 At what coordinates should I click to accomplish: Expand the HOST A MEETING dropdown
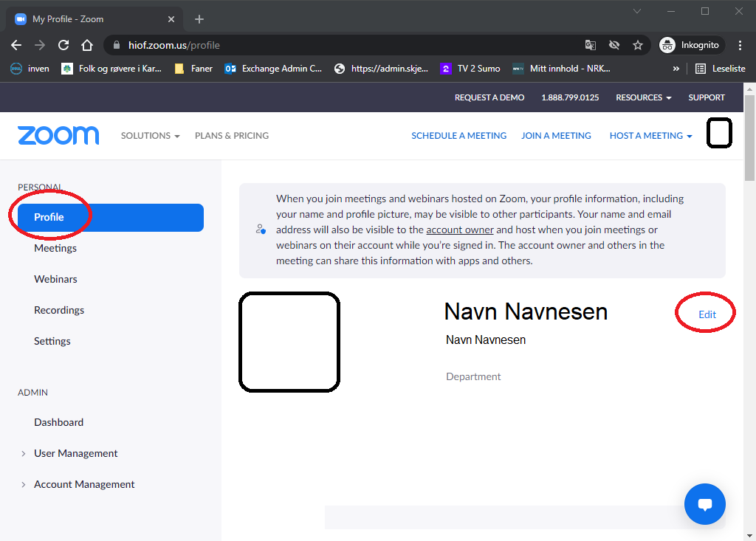click(x=651, y=136)
